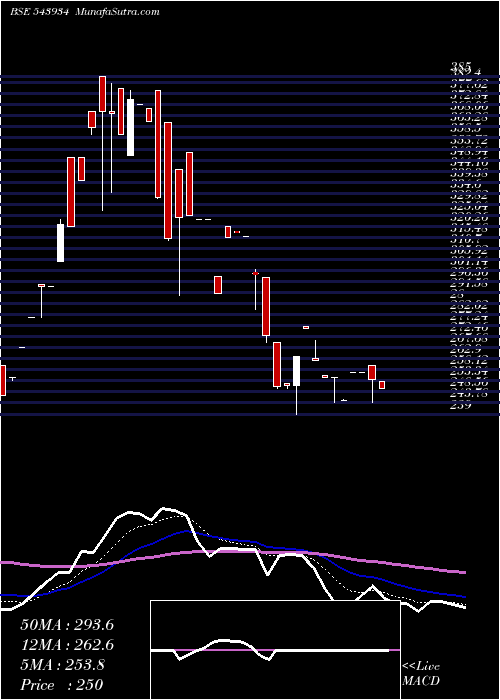500x700 pixels.
Task: Open the MACD inset chart panel
Action: pyautogui.click(x=275, y=650)
